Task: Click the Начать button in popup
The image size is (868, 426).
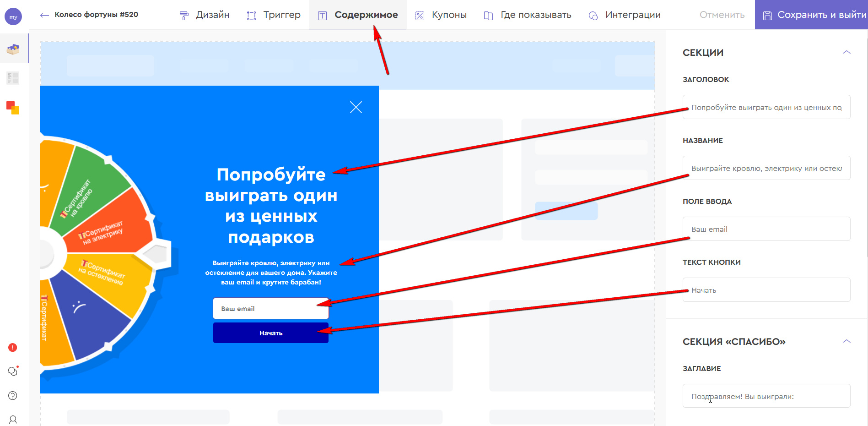Action: (x=271, y=333)
